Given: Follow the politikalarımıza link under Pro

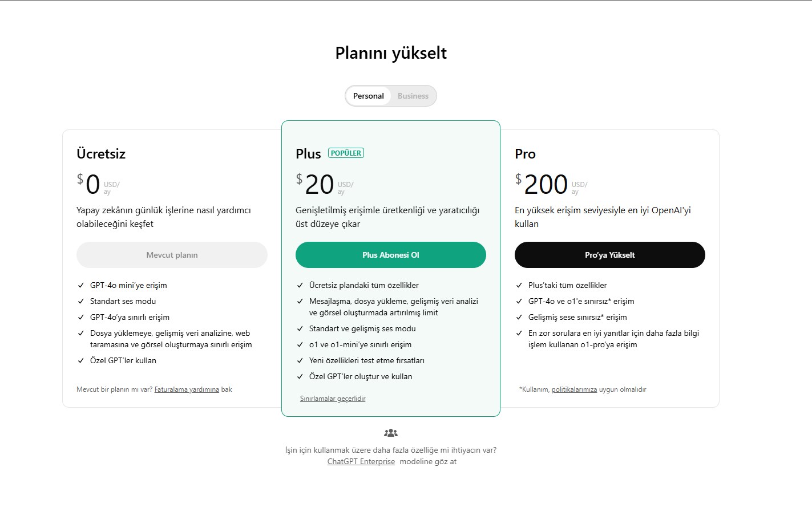Looking at the screenshot, I should [x=574, y=389].
